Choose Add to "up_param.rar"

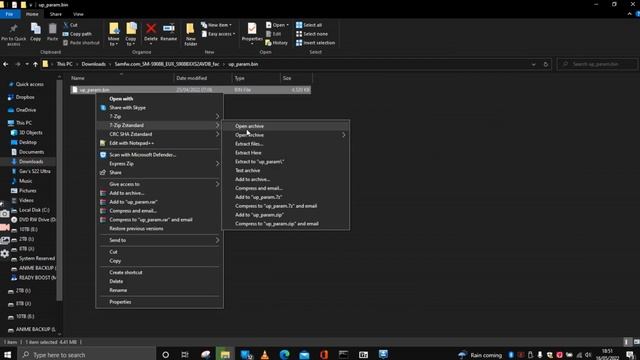tap(159, 202)
